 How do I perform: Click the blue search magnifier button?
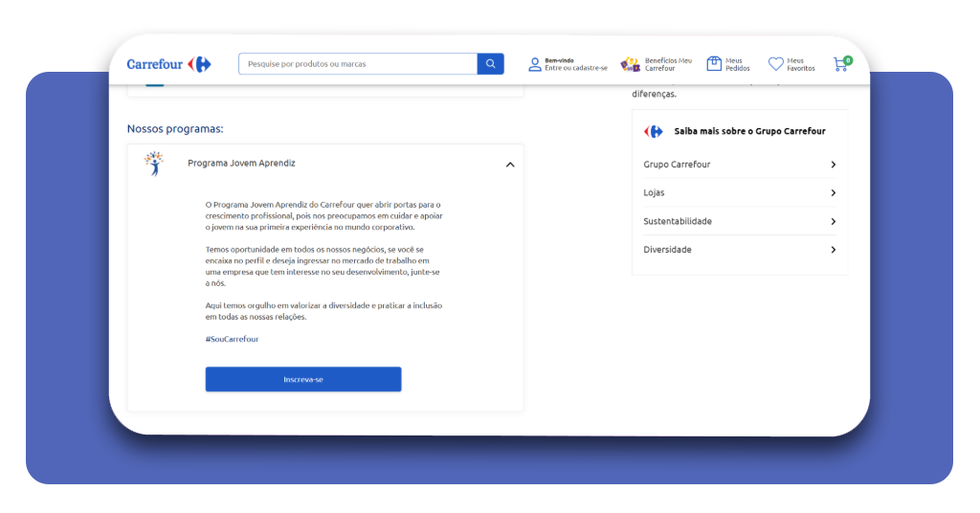pos(491,64)
